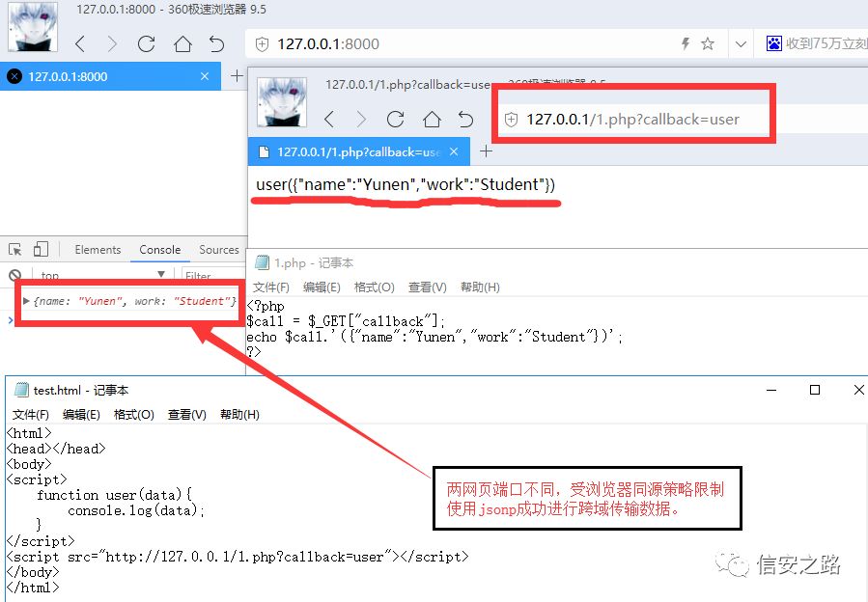Open the Baidu paw bookmark
Image resolution: width=868 pixels, height=602 pixels.
773,43
